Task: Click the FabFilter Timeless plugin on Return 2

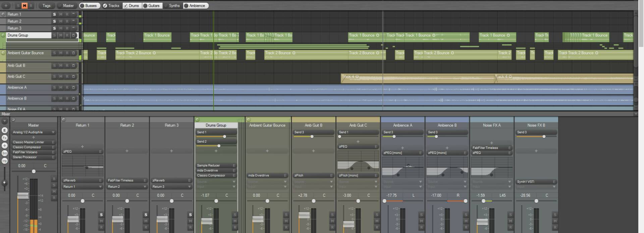Action: (x=124, y=180)
